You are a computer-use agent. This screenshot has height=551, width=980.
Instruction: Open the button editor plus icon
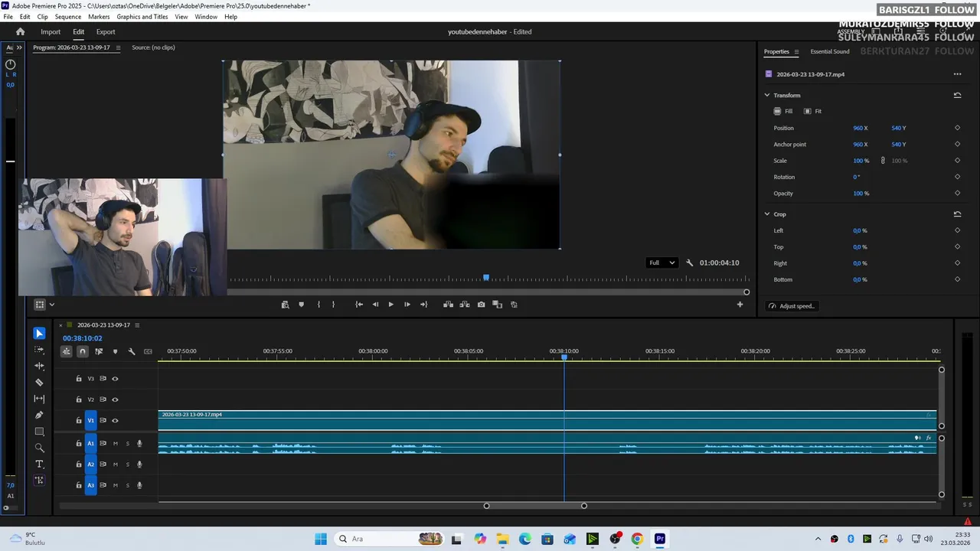click(740, 305)
